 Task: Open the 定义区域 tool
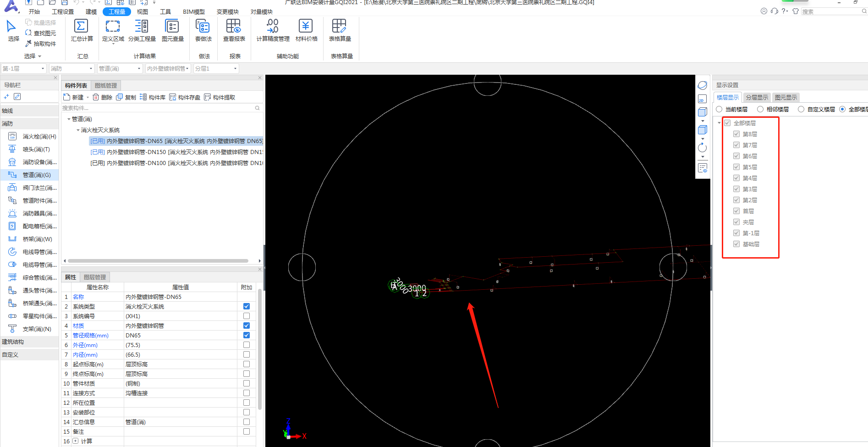click(x=113, y=26)
